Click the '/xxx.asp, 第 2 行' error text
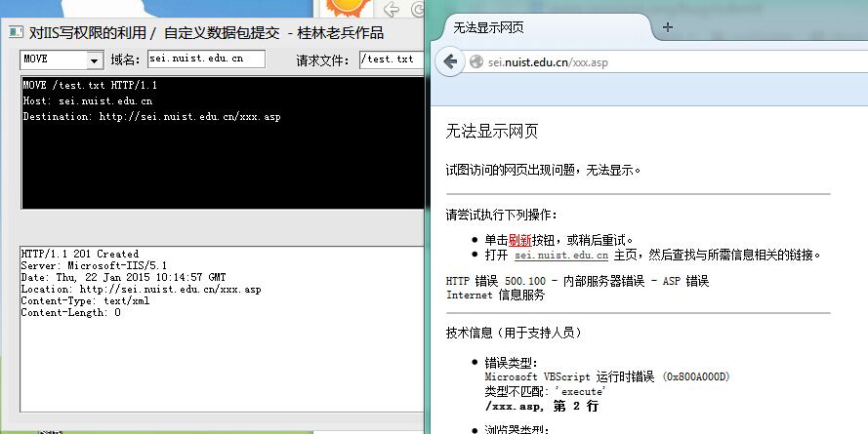The image size is (868, 434). [541, 406]
